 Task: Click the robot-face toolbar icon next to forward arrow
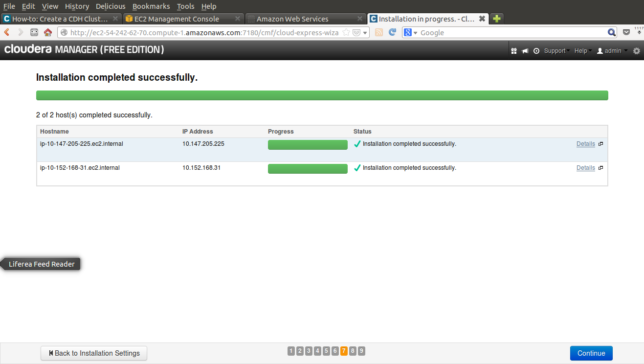(x=34, y=32)
